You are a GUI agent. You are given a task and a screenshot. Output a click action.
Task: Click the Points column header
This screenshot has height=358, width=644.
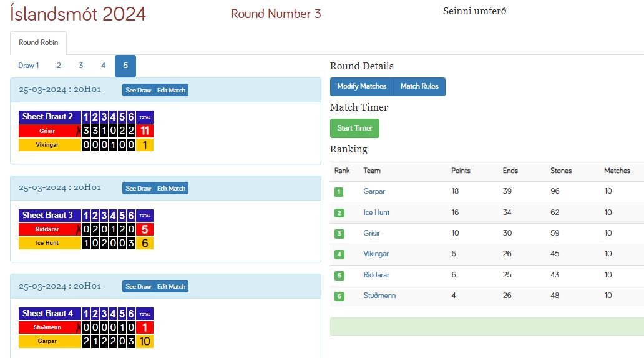point(461,171)
